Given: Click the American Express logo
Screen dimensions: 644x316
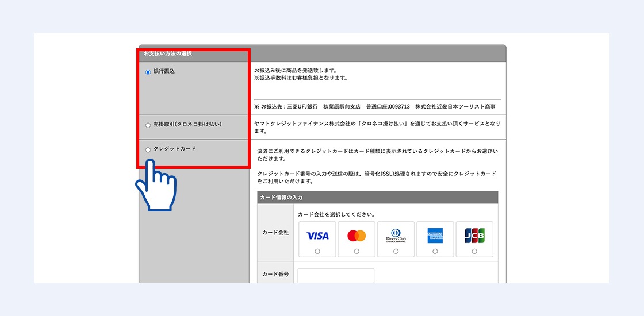Looking at the screenshot, I should click(x=435, y=236).
